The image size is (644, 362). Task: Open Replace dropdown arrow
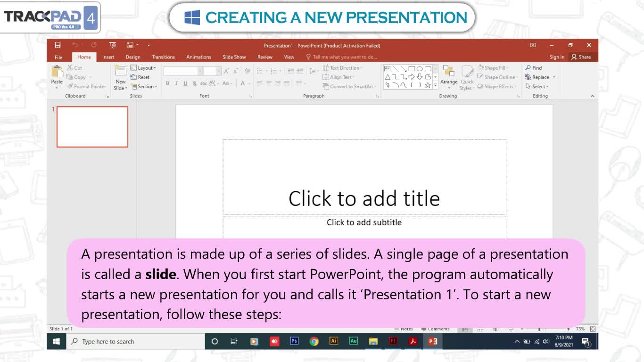click(554, 77)
